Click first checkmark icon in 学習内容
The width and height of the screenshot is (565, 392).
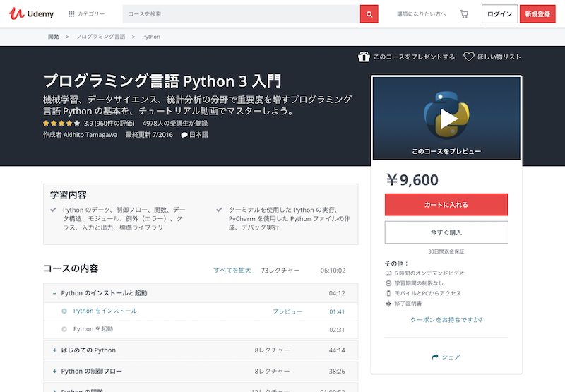pos(54,210)
